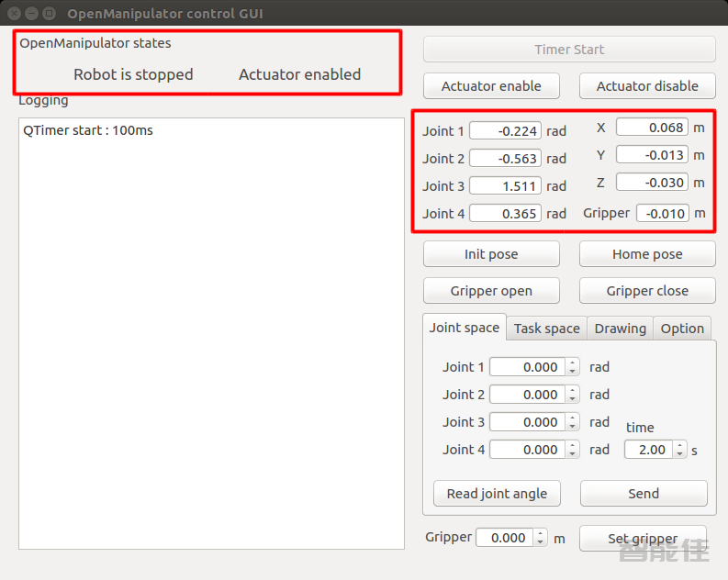Switch to the Task space tab
The height and width of the screenshot is (580, 728).
547,329
